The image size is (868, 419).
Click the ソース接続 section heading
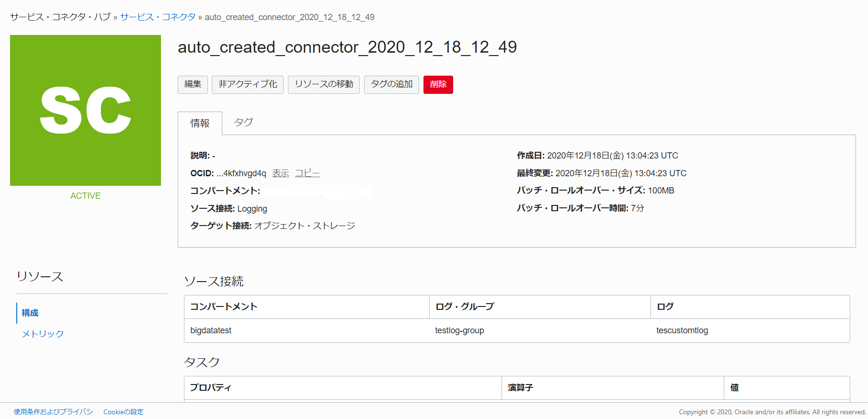click(214, 282)
